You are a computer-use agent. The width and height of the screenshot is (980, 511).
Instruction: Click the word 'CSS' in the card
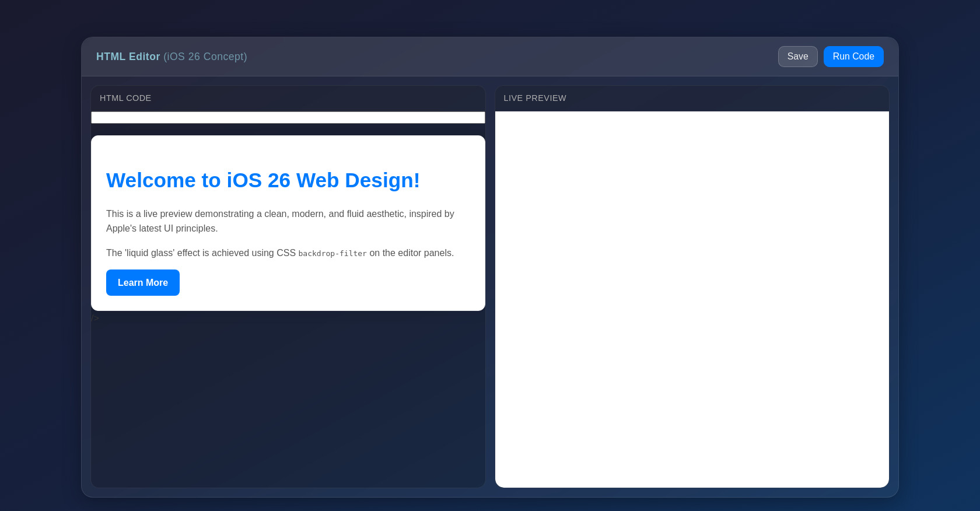tap(286, 253)
